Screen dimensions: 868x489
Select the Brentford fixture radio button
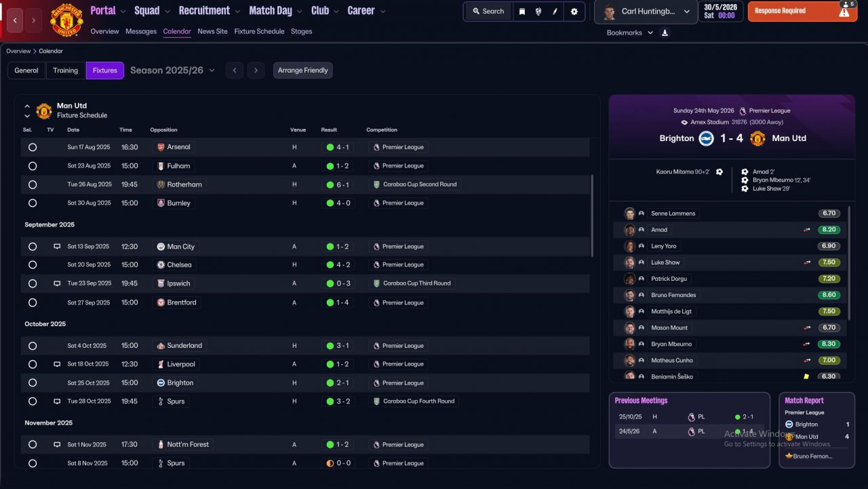[x=33, y=302]
